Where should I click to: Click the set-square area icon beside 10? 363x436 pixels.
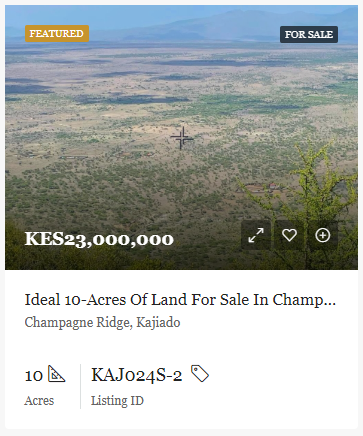[x=56, y=374]
